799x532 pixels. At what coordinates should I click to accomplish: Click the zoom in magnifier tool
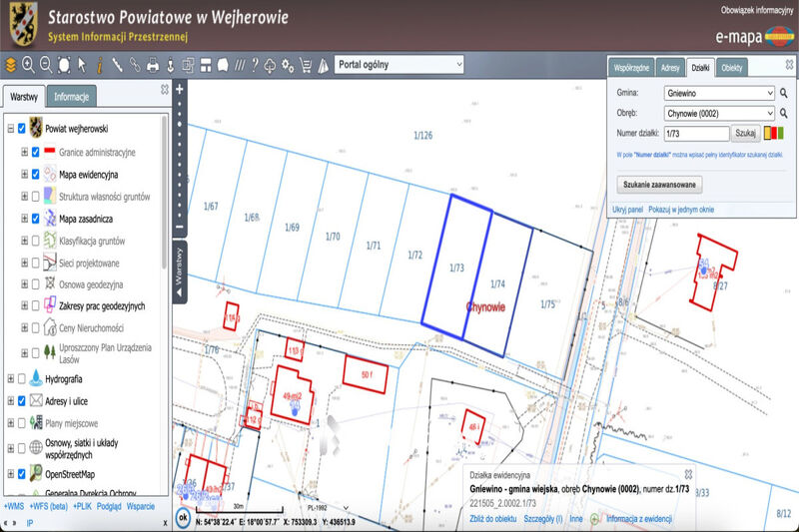pos(28,65)
